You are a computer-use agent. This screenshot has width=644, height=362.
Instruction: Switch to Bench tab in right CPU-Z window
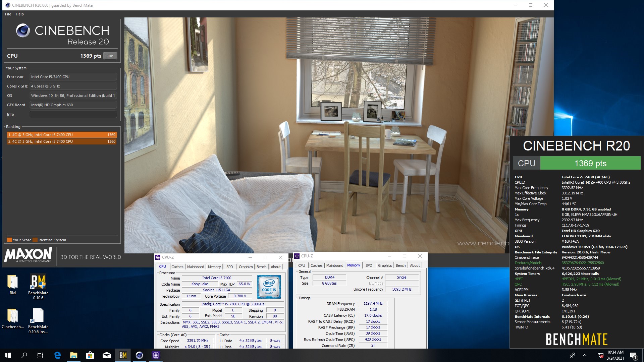(401, 265)
